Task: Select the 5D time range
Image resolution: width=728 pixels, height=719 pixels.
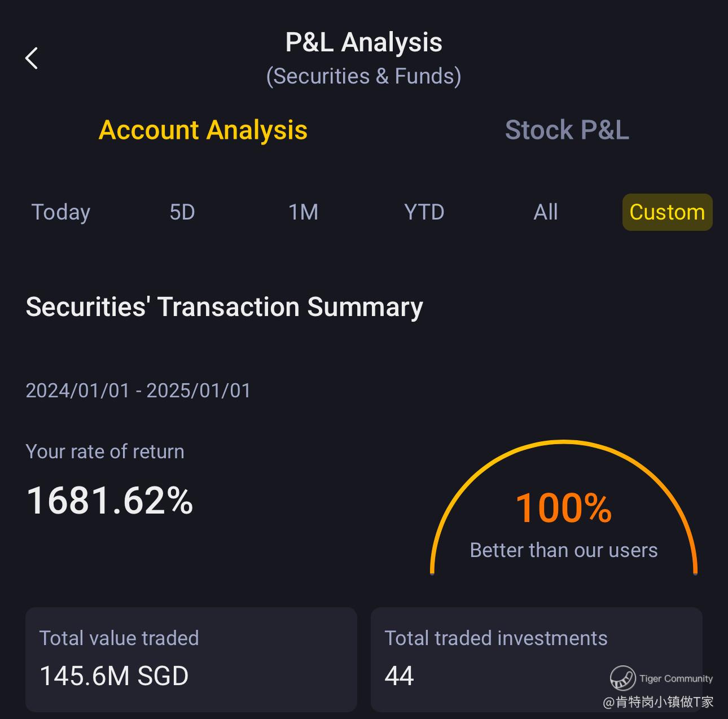Action: 182,212
